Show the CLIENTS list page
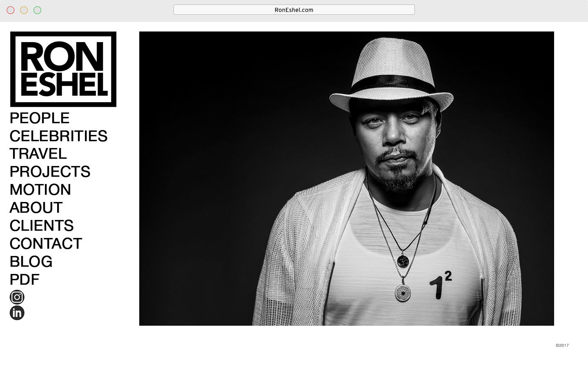The image size is (588, 368). [42, 226]
